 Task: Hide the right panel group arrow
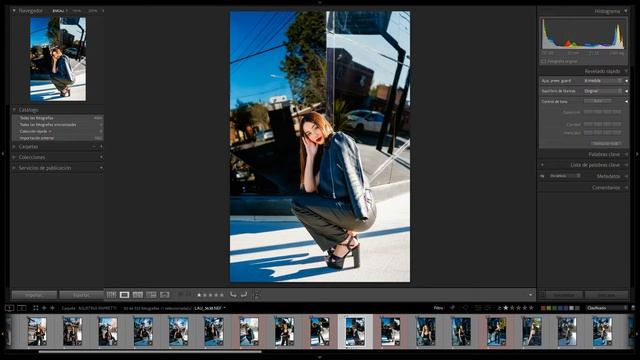point(637,154)
